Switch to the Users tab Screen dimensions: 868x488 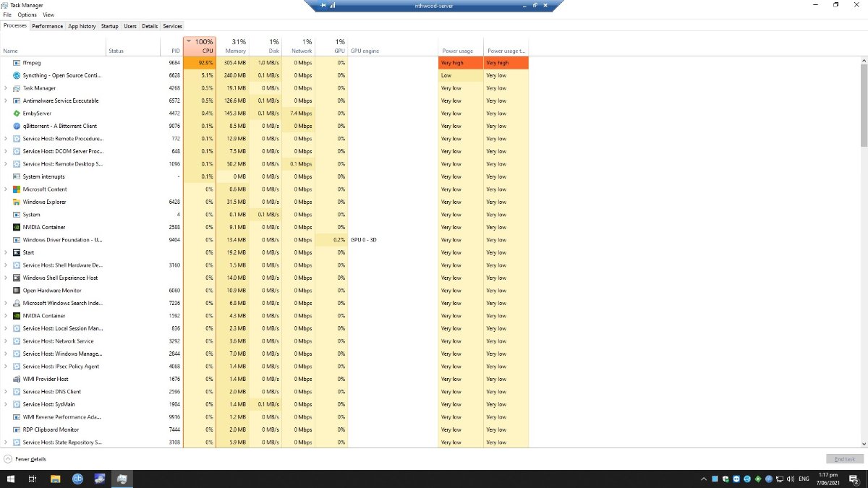pos(130,26)
